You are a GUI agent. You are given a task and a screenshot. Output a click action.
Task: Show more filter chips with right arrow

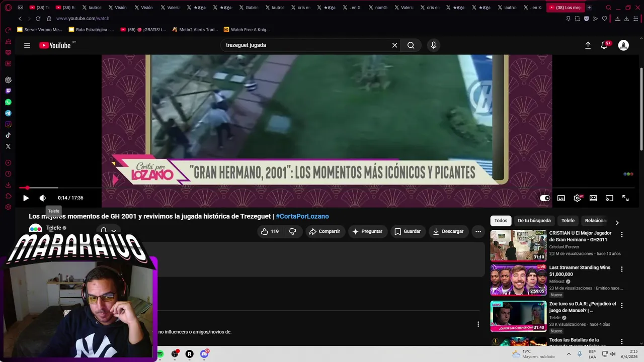(x=617, y=223)
